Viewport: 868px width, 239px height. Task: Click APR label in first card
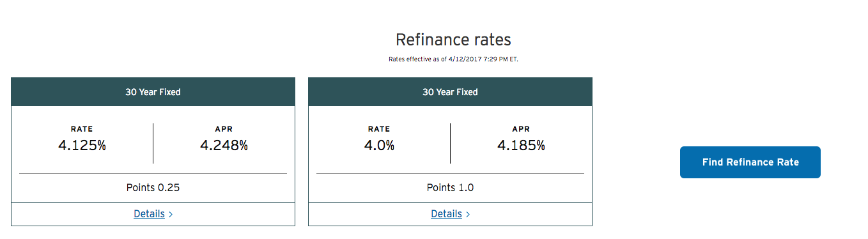click(x=224, y=129)
